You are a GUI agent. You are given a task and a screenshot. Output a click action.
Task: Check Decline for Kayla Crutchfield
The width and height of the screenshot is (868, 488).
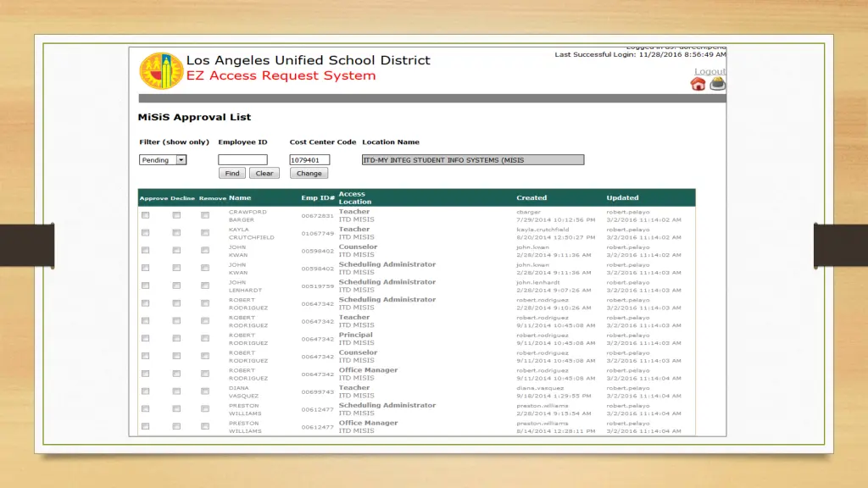coord(176,233)
